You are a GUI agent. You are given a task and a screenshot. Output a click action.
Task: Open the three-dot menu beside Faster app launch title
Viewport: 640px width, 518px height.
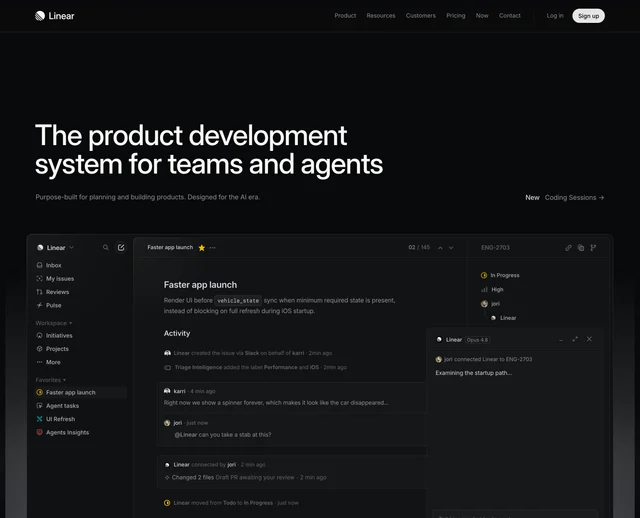[213, 248]
